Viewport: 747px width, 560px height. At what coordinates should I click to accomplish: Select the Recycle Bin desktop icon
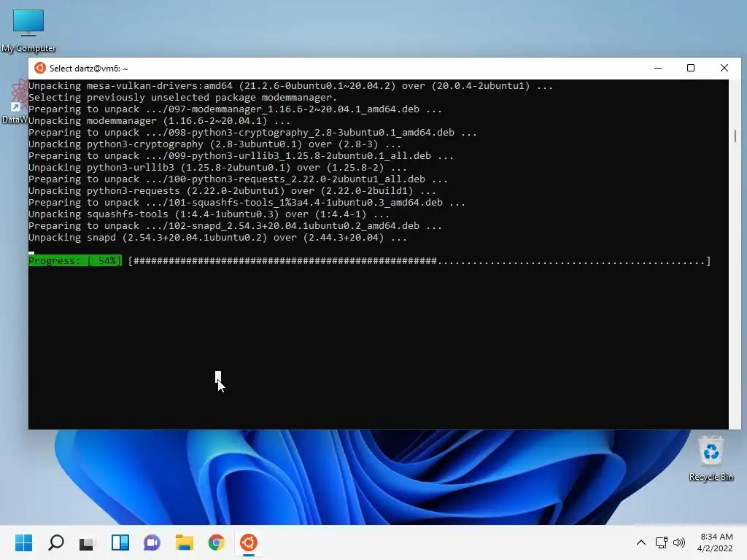point(711,458)
